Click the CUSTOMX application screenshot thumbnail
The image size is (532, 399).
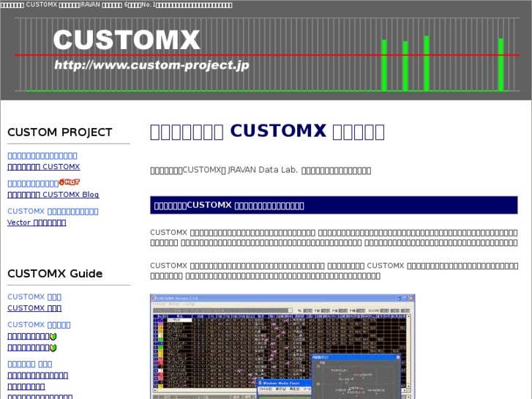pyautogui.click(x=282, y=346)
